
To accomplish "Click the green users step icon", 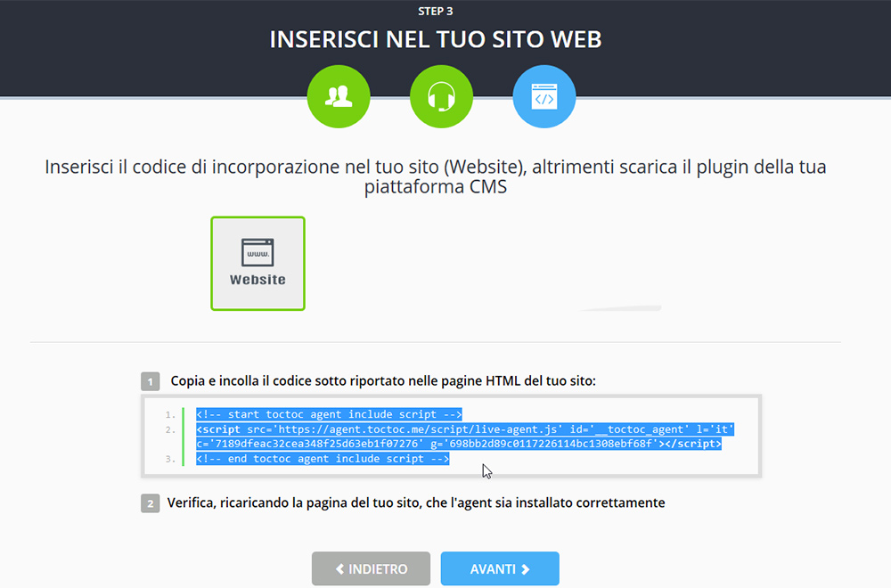I will pyautogui.click(x=339, y=96).
